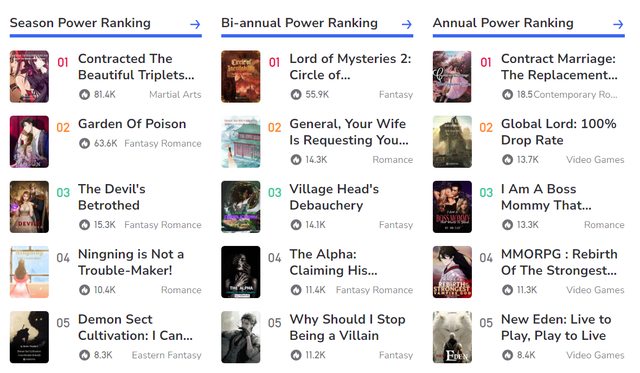
Task: Open New Eden book cover image
Action: click(x=452, y=337)
